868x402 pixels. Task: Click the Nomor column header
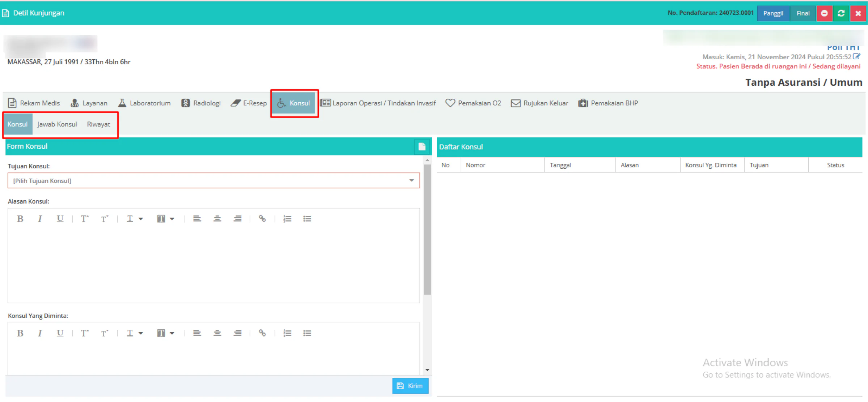[x=503, y=165]
